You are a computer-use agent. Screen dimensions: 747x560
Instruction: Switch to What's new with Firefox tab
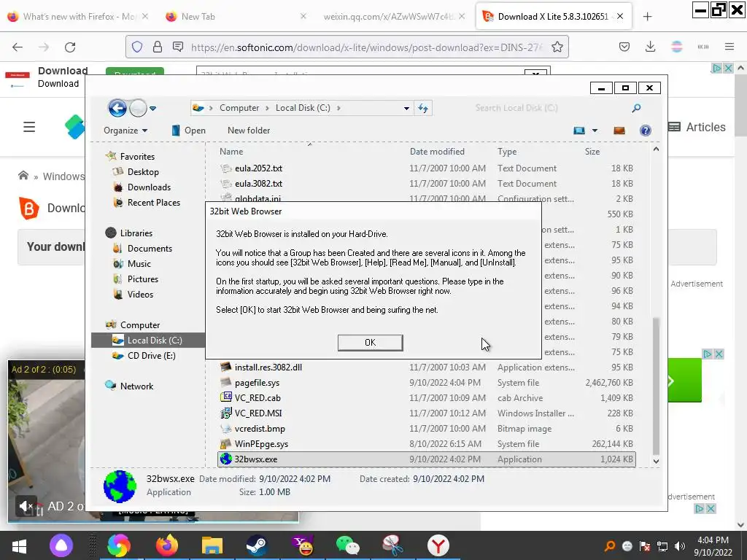(x=76, y=17)
